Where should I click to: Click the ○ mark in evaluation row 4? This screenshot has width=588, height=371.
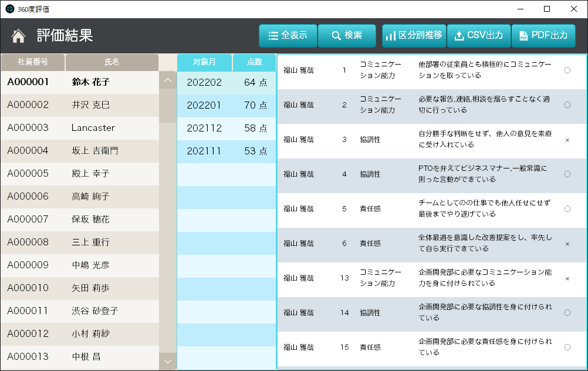point(567,174)
